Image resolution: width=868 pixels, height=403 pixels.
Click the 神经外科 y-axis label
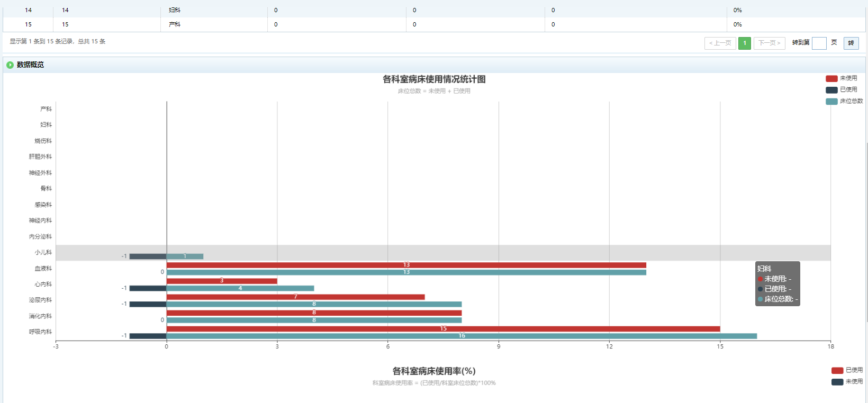click(40, 173)
